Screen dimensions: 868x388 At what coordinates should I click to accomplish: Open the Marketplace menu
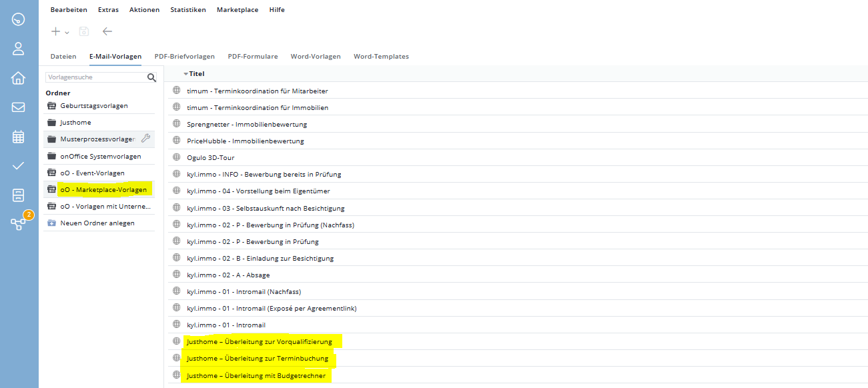[x=238, y=10]
